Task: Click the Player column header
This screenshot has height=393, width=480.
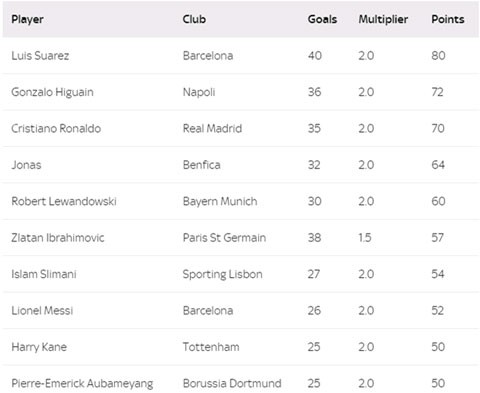Action: point(27,19)
